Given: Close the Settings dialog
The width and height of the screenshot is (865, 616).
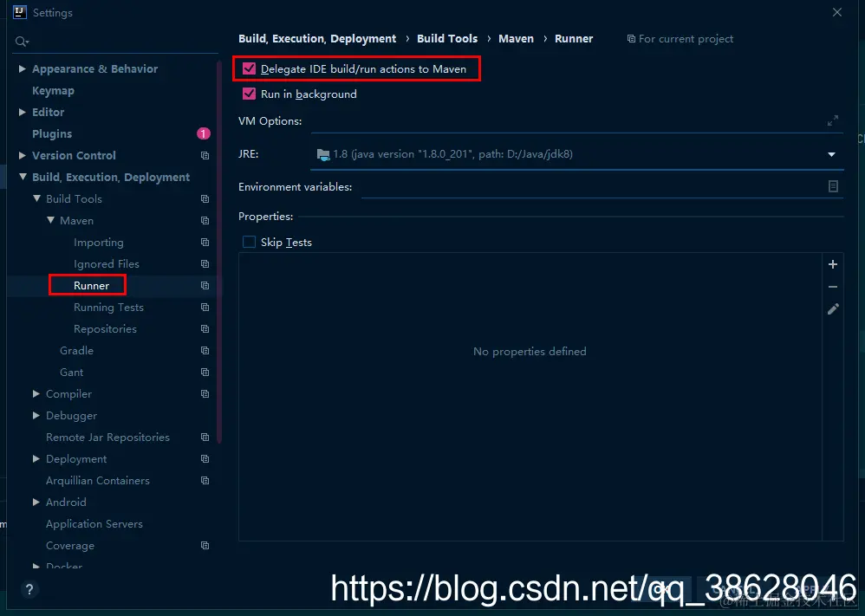Looking at the screenshot, I should coord(837,12).
